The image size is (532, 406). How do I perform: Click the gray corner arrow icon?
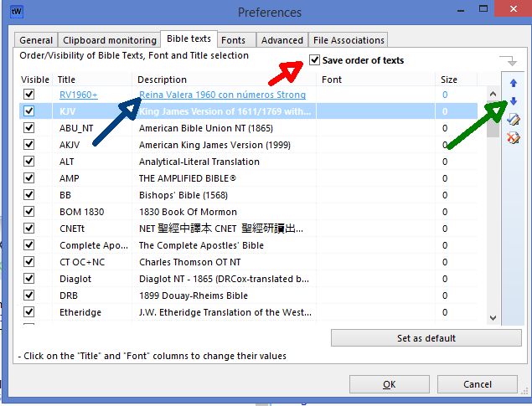coord(508,60)
